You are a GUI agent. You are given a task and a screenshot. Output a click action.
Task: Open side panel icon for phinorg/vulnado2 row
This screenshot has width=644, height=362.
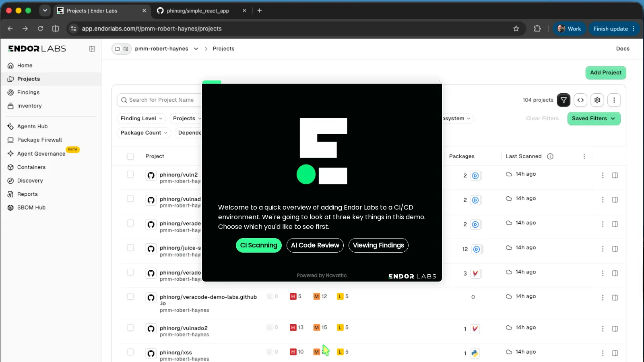click(615, 329)
